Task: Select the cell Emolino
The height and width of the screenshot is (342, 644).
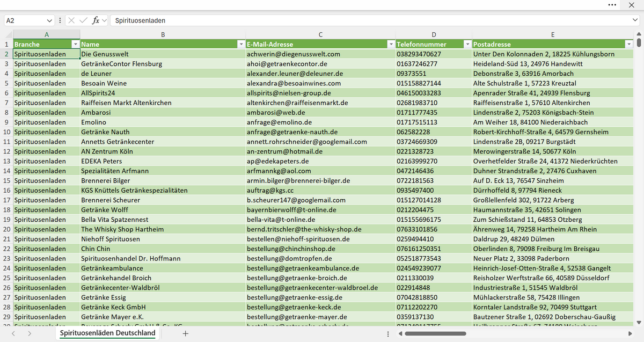Action: coord(163,122)
